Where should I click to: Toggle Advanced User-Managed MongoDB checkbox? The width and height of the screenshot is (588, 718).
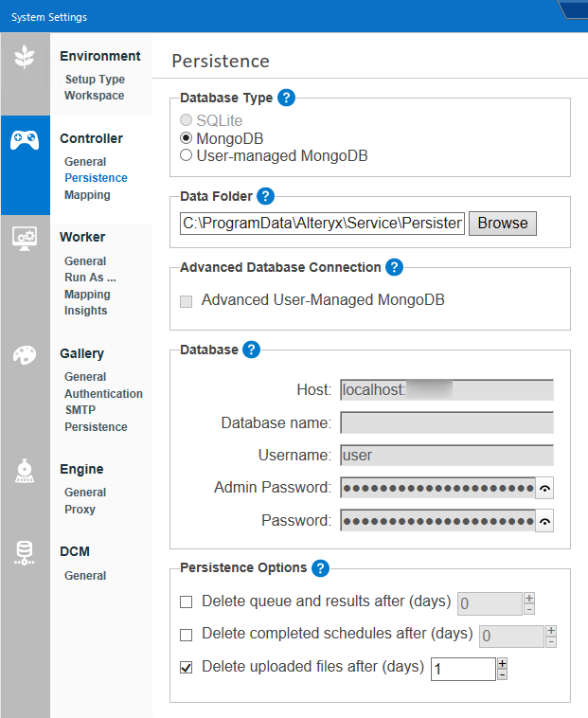186,301
